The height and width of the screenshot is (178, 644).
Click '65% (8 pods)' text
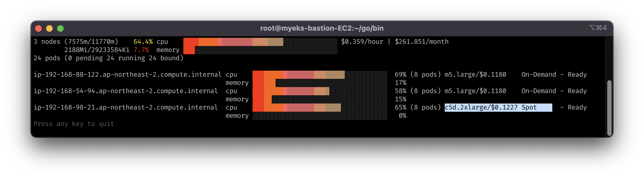[418, 107]
